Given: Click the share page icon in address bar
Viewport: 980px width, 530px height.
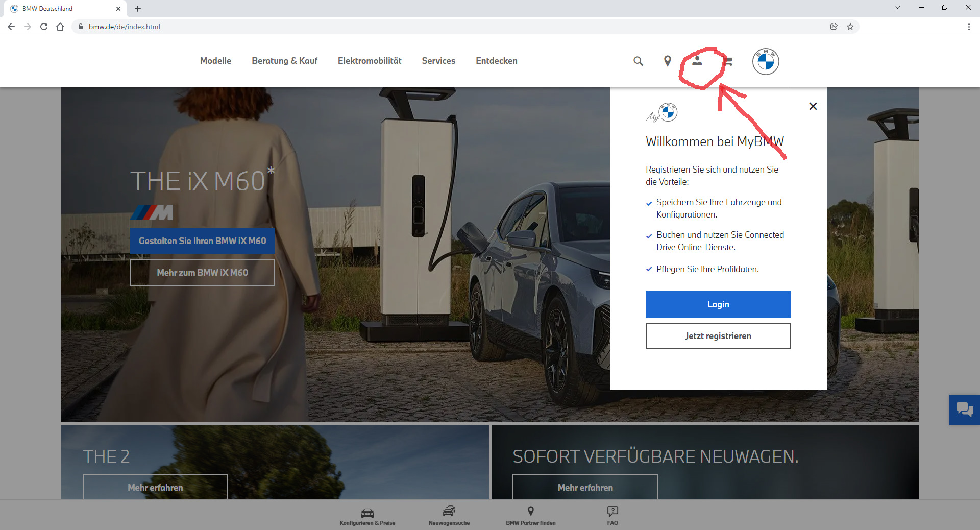Looking at the screenshot, I should coord(834,27).
